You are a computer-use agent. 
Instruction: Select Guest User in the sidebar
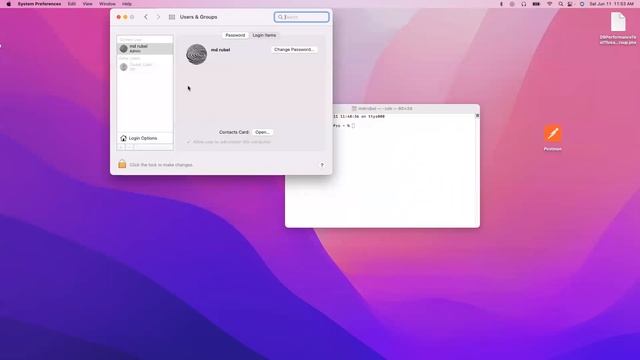click(x=145, y=67)
